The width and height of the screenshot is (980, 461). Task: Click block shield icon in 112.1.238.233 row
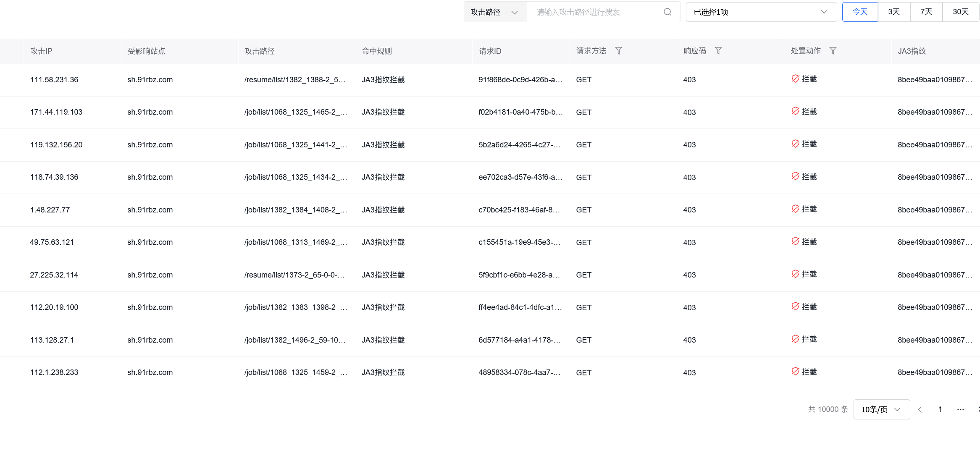(795, 372)
